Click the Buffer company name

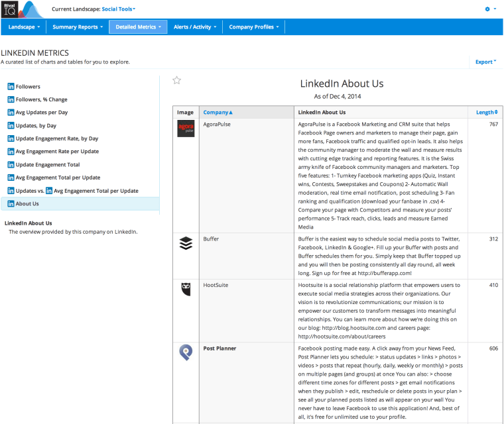coord(211,239)
